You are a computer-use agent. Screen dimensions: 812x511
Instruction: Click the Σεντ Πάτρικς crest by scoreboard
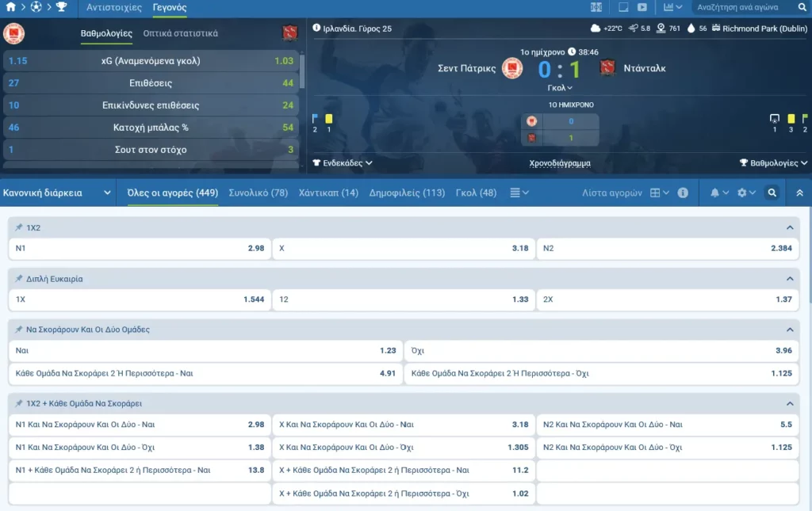click(512, 68)
